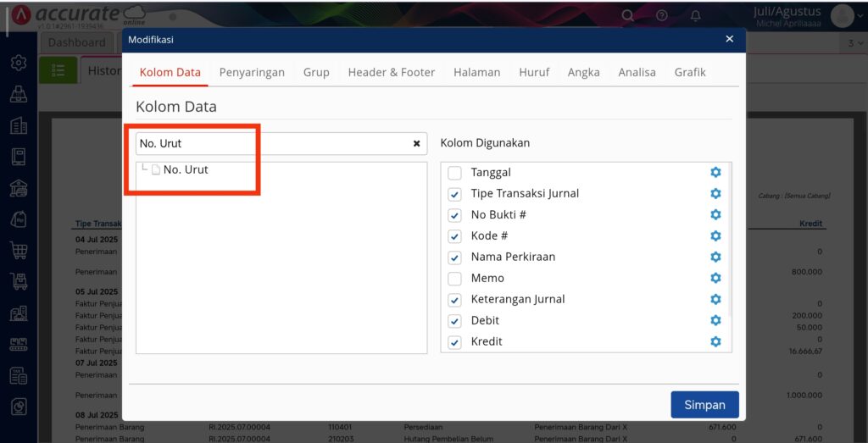Select the Kolom Data tab

click(170, 73)
